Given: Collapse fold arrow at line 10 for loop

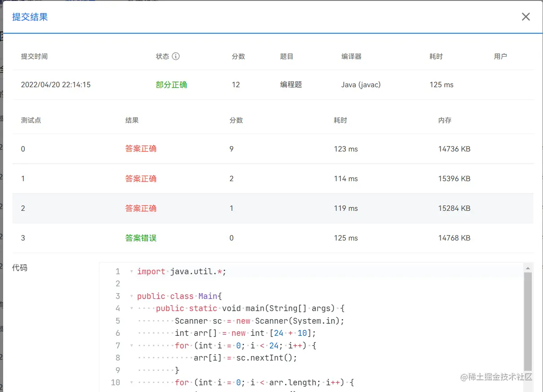Looking at the screenshot, I should [x=131, y=383].
